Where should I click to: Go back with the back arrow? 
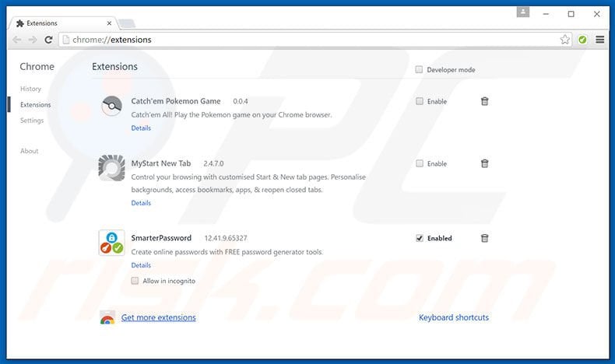(17, 40)
